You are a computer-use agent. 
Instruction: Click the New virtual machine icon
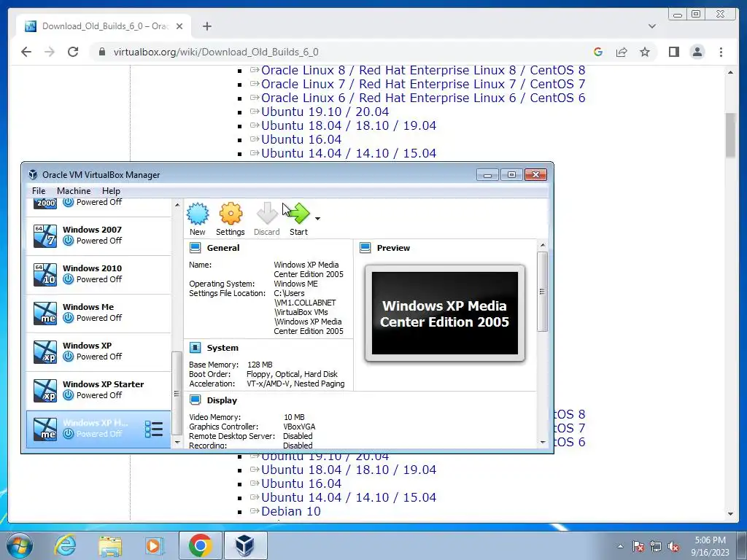(x=197, y=214)
